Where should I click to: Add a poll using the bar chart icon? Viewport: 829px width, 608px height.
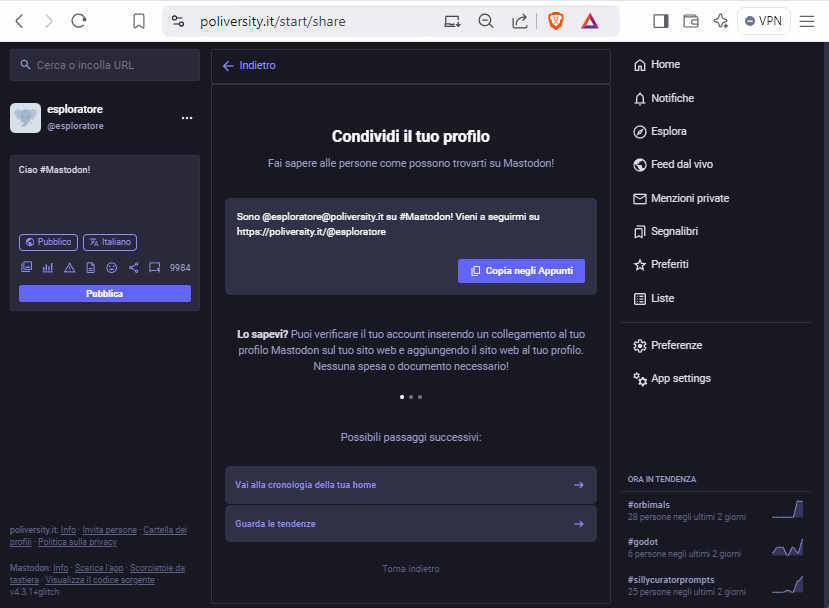tap(48, 268)
